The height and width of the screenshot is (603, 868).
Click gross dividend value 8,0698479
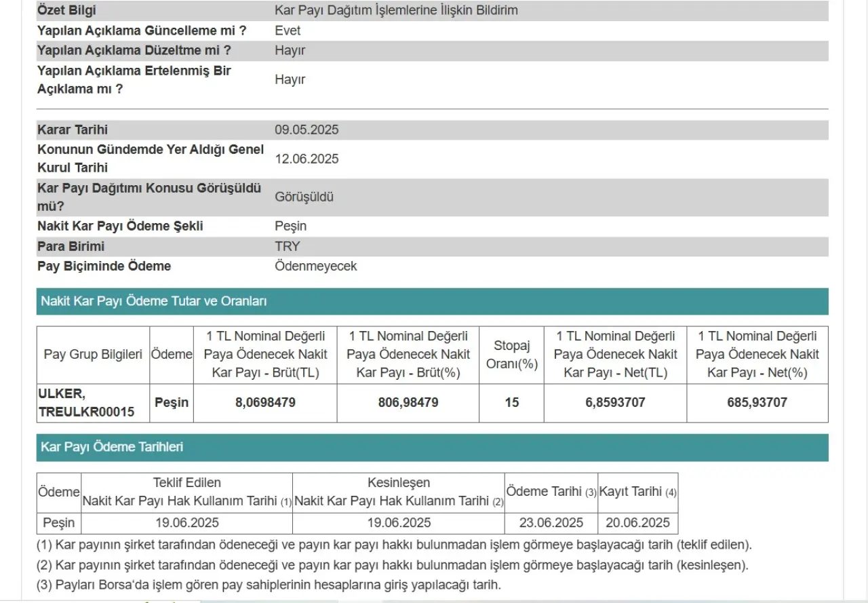tap(265, 403)
